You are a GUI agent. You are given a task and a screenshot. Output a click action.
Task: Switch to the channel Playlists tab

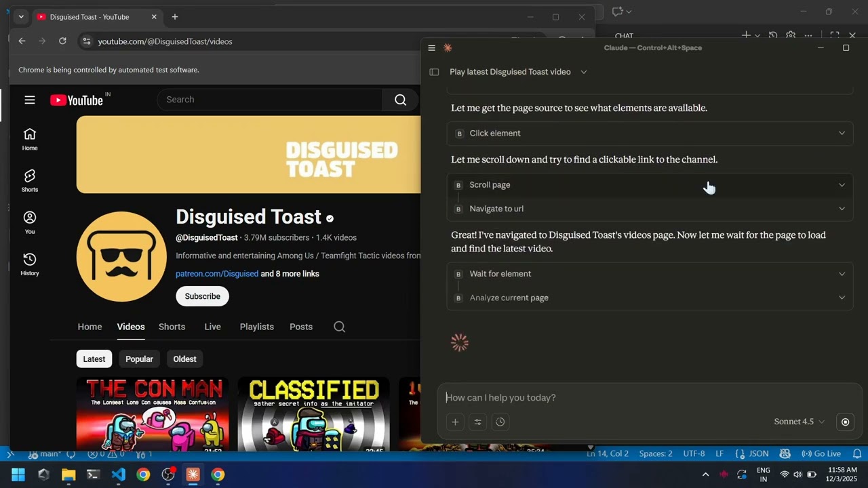(x=256, y=327)
